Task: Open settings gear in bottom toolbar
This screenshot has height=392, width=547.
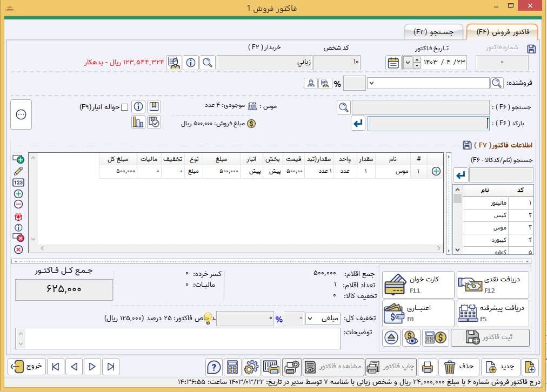Action: [251, 367]
